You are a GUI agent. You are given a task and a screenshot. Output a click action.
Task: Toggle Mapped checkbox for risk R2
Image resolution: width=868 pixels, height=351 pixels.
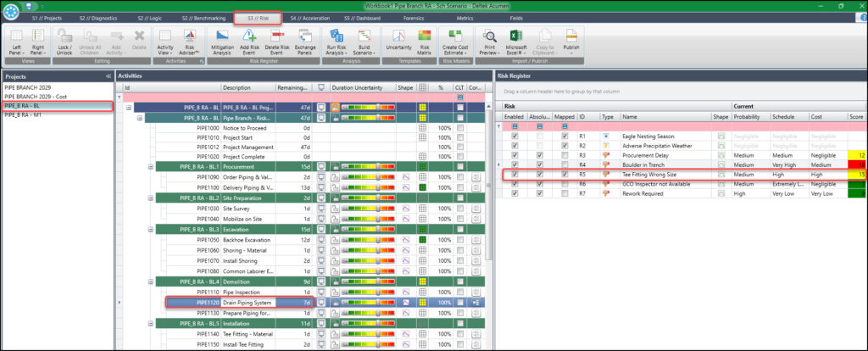click(x=564, y=145)
